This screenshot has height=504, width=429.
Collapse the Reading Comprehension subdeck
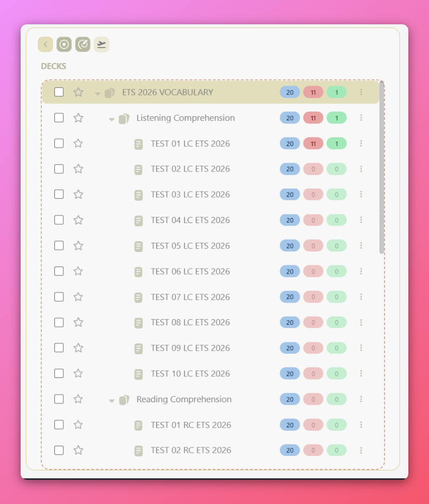[x=112, y=401]
